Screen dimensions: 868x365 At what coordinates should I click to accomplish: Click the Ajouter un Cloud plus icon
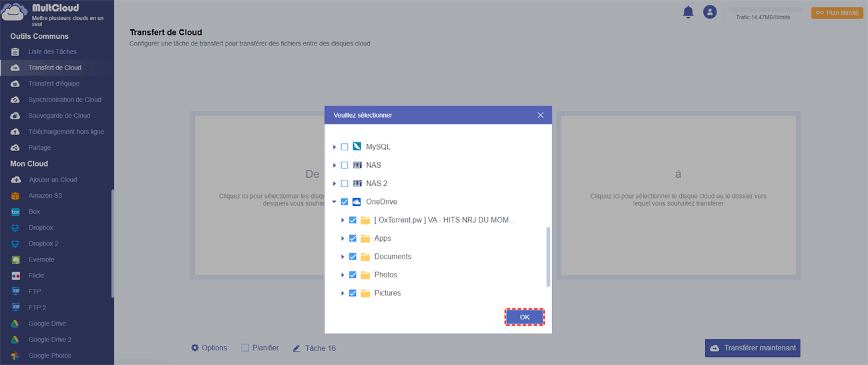pyautogui.click(x=15, y=180)
